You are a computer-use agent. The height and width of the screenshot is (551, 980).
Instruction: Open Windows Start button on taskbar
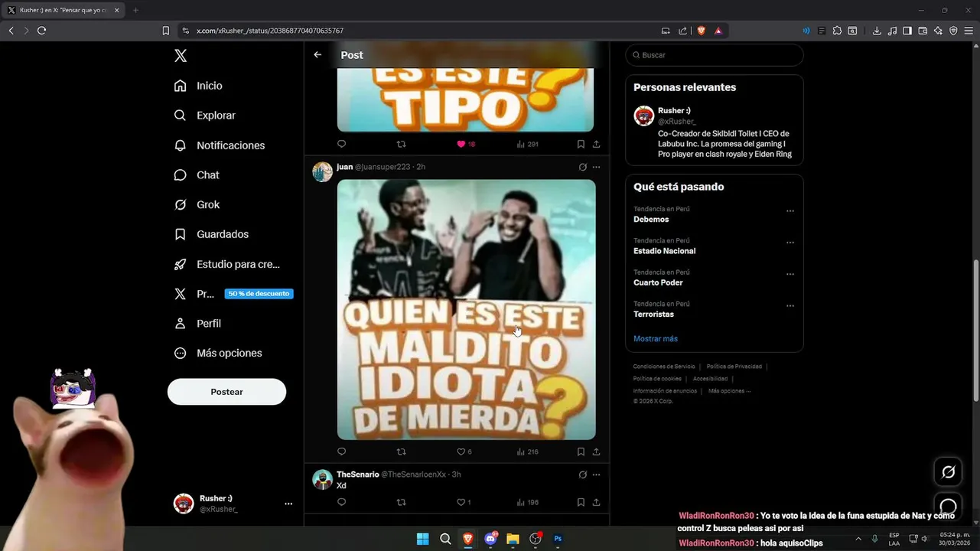point(422,539)
